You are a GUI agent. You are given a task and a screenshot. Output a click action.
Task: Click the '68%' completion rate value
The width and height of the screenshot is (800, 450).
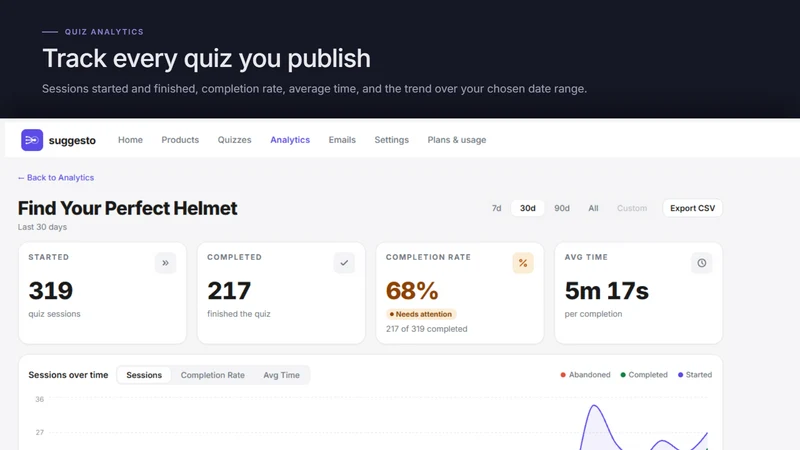point(412,291)
